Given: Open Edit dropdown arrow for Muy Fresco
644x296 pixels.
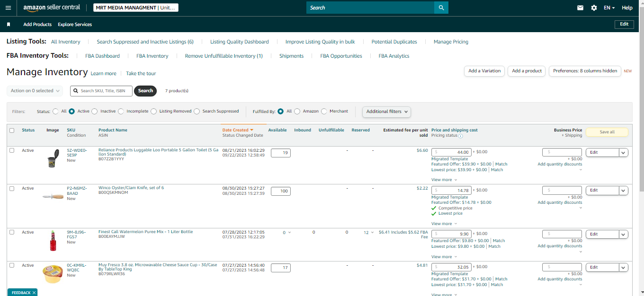Looking at the screenshot, I should tap(624, 267).
